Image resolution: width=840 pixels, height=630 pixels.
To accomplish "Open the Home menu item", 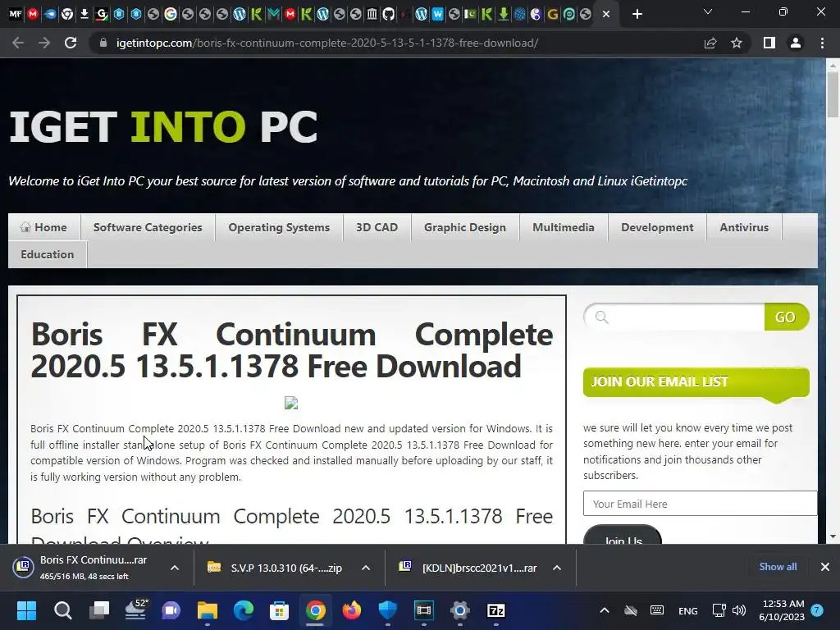I will [x=44, y=227].
